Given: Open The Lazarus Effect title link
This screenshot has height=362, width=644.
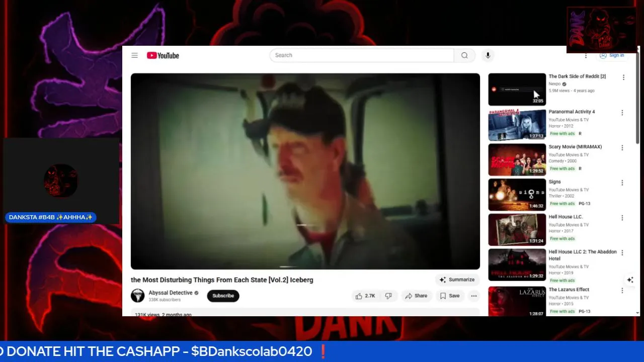Looking at the screenshot, I should click(x=569, y=290).
